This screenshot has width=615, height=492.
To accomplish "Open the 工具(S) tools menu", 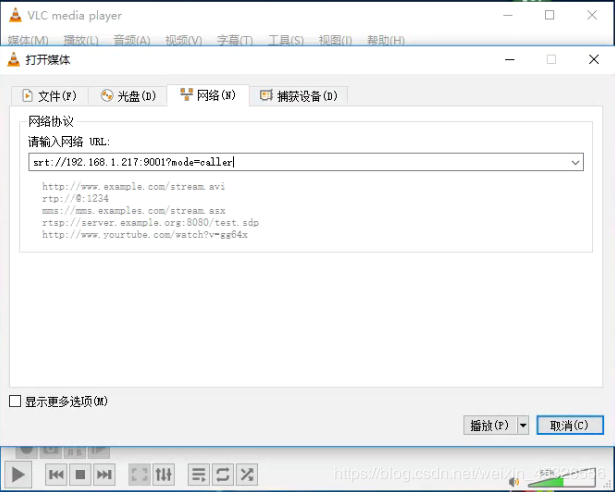I will pos(286,40).
